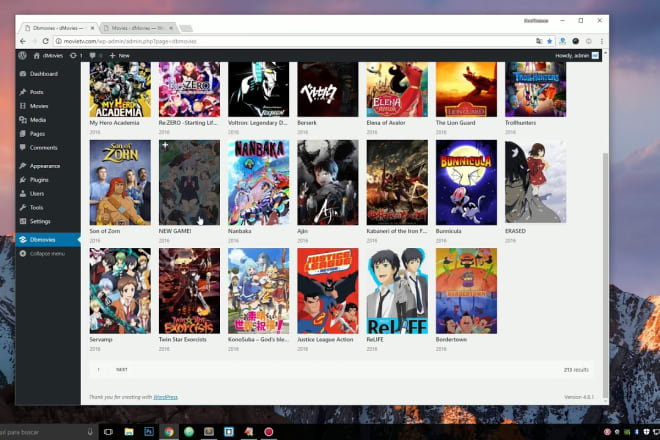Click Task View icon in taskbar
Screen dimensions: 660x440
[108, 432]
